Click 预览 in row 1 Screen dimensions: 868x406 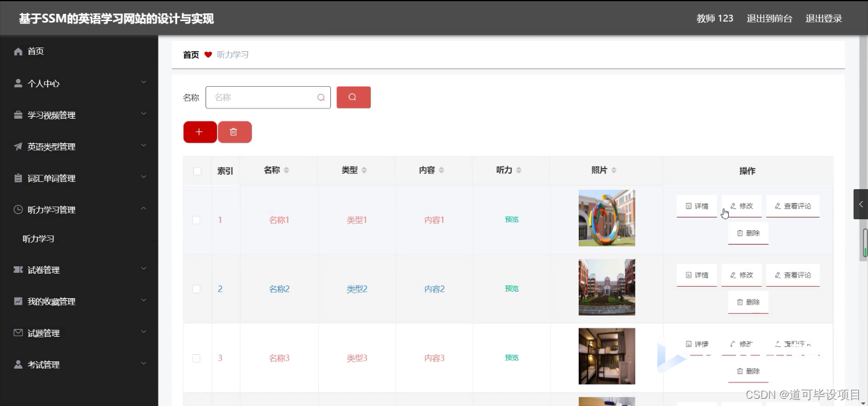coord(512,220)
